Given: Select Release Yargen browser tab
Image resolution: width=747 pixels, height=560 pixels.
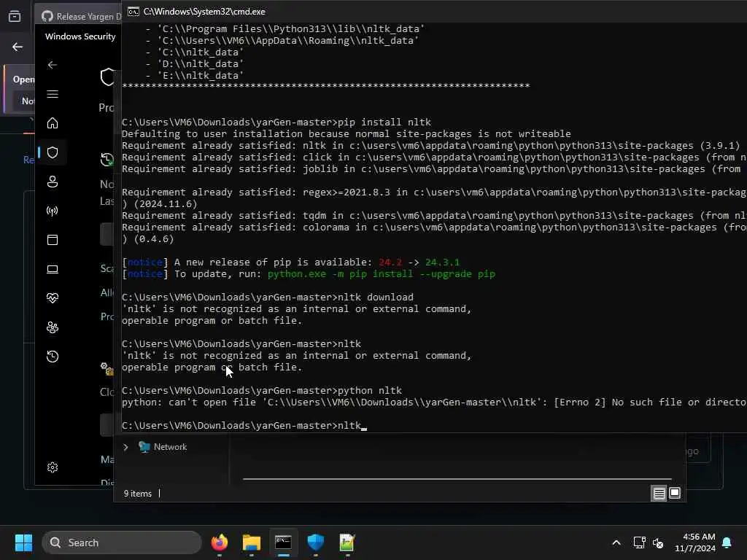Looking at the screenshot, I should coord(81,16).
